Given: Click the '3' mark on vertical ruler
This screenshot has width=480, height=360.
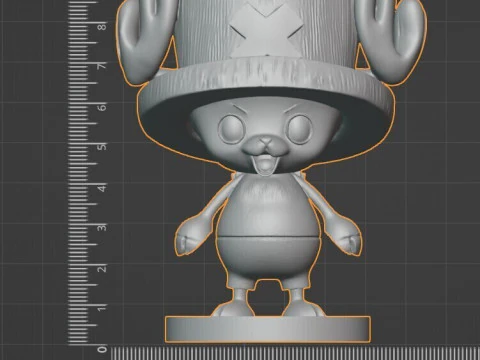Looking at the screenshot, I should pos(102,228).
